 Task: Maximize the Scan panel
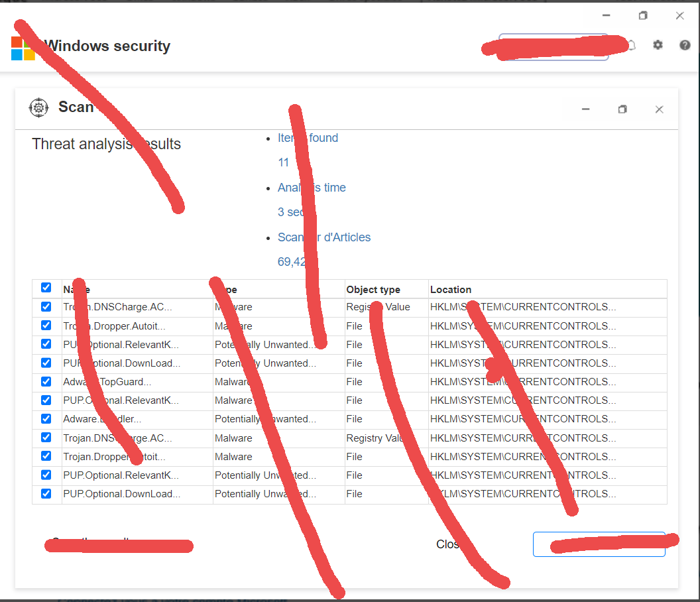[x=622, y=109]
